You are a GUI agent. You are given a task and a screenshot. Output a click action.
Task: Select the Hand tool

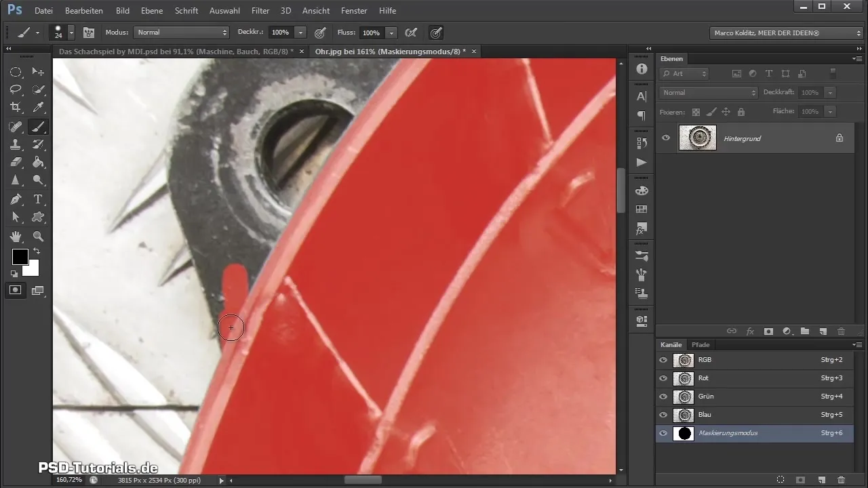pos(16,237)
